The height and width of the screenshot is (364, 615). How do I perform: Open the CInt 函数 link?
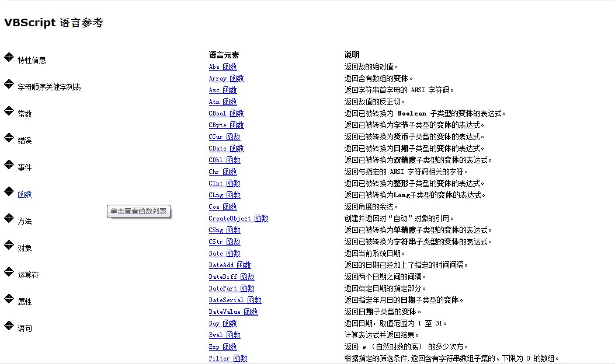coord(224,183)
